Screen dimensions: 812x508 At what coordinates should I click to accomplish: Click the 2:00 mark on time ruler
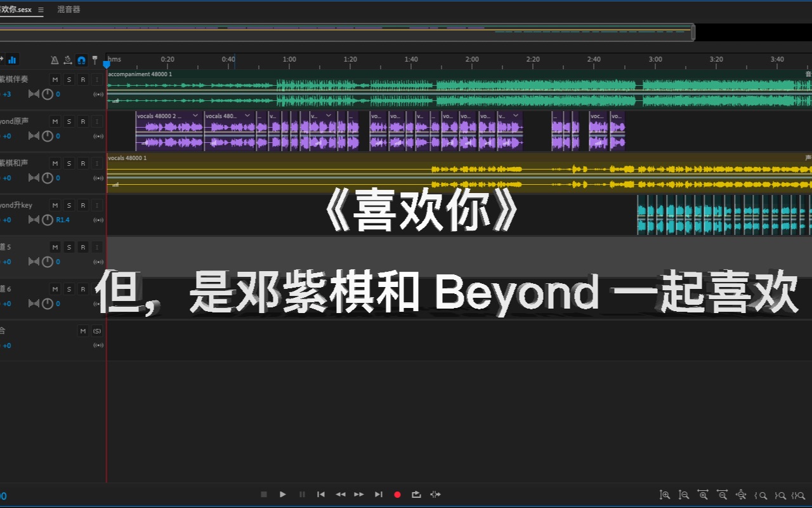point(472,59)
